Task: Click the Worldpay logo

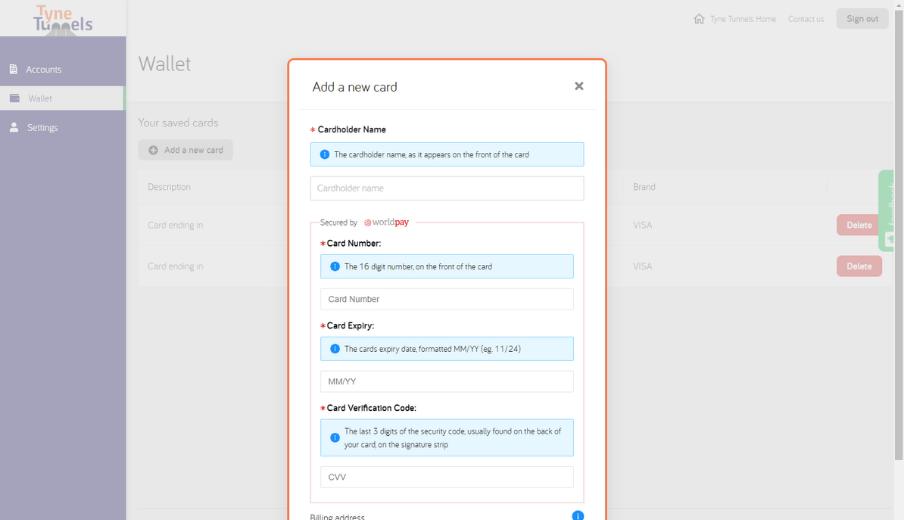Action: coord(386,222)
